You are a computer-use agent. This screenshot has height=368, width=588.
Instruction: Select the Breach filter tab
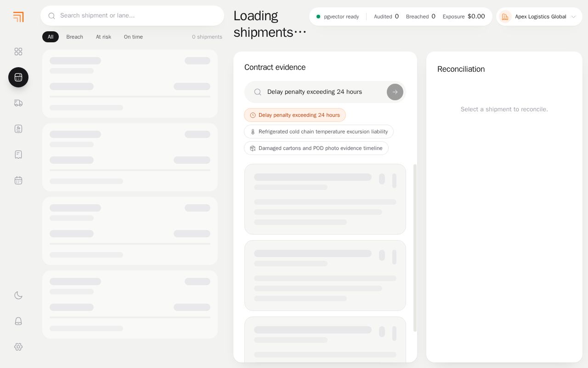click(74, 37)
